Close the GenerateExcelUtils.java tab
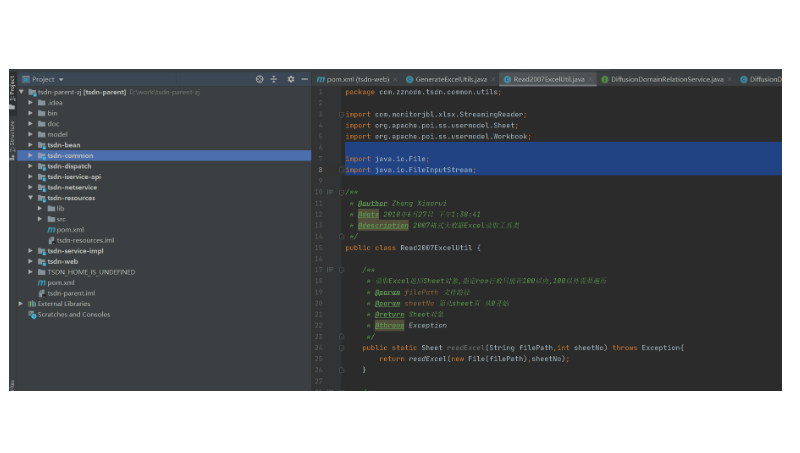The image size is (800, 453). pyautogui.click(x=493, y=79)
